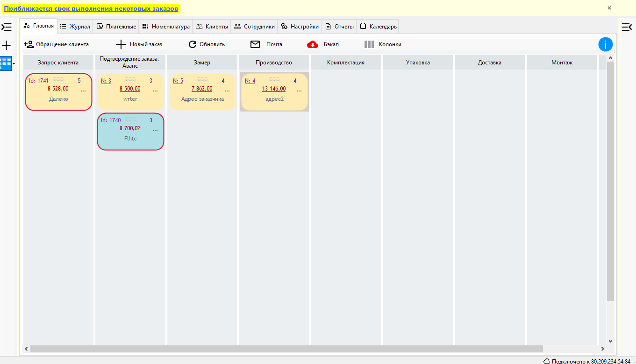The width and height of the screenshot is (636, 364).
Task: Click the Производство column header
Action: tap(274, 63)
